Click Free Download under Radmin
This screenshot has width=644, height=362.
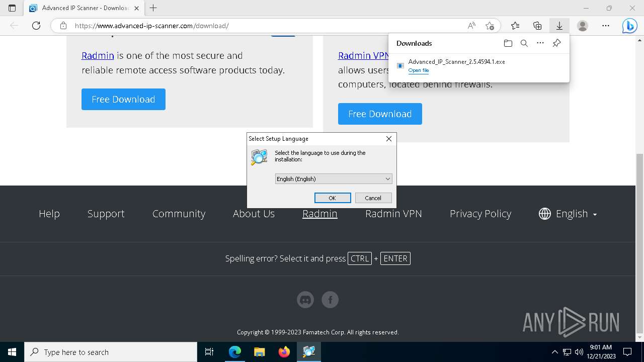click(x=123, y=99)
